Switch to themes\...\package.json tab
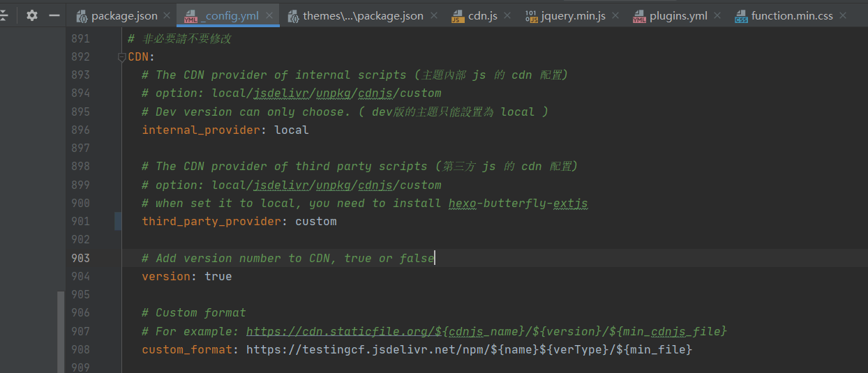This screenshot has height=373, width=868. coord(362,16)
